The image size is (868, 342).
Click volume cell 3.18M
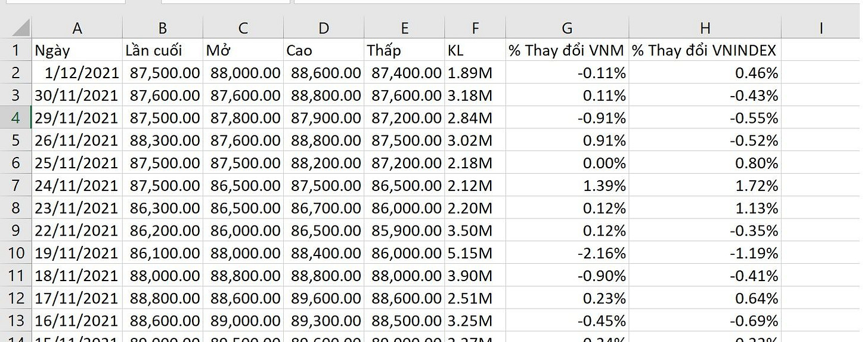click(475, 95)
